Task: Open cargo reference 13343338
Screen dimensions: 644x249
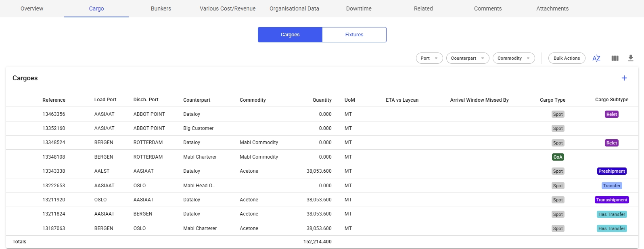Action: 54,171
